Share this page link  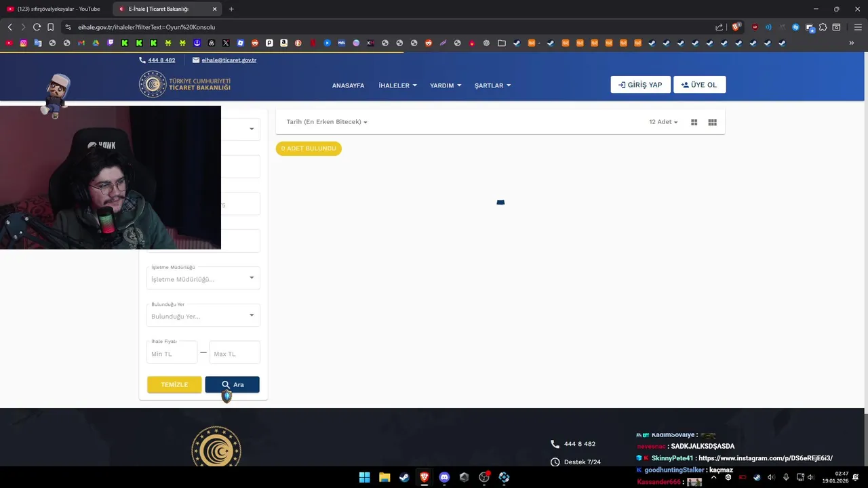point(719,27)
